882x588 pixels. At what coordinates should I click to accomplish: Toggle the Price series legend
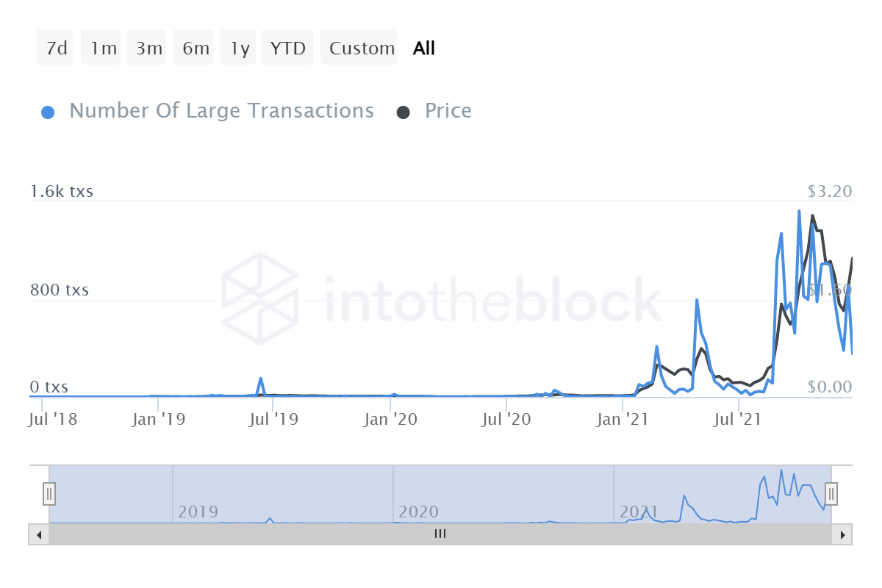pos(448,111)
